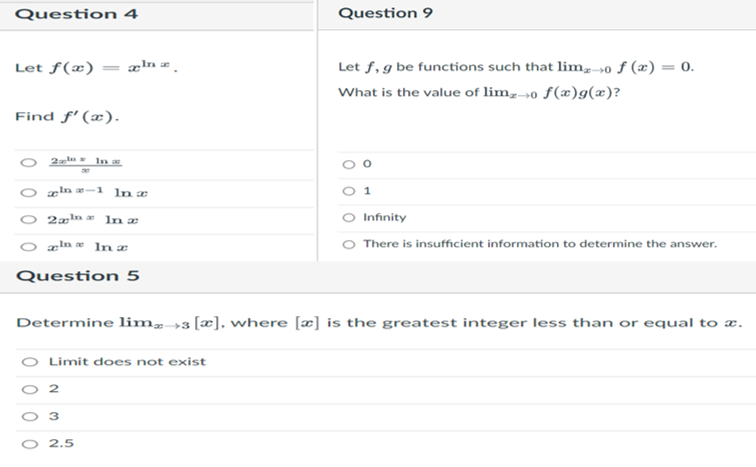Select 'There is insufficient information' radio option
Viewport: 756px width, 467px height.
tap(349, 243)
